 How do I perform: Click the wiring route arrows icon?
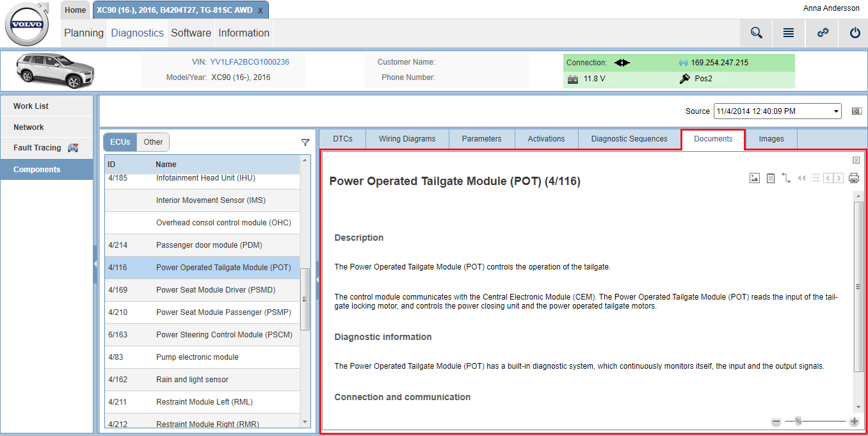787,178
